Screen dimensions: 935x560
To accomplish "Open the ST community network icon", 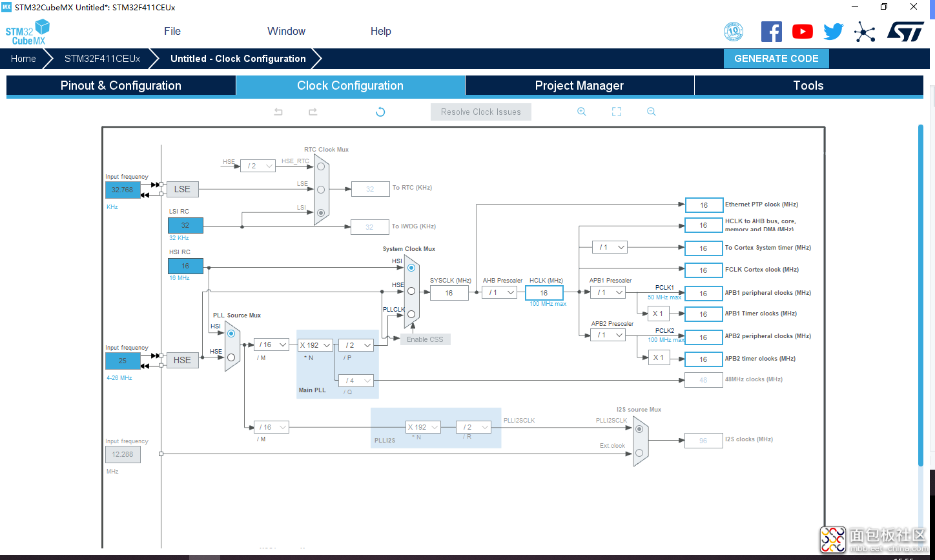I will tap(865, 32).
